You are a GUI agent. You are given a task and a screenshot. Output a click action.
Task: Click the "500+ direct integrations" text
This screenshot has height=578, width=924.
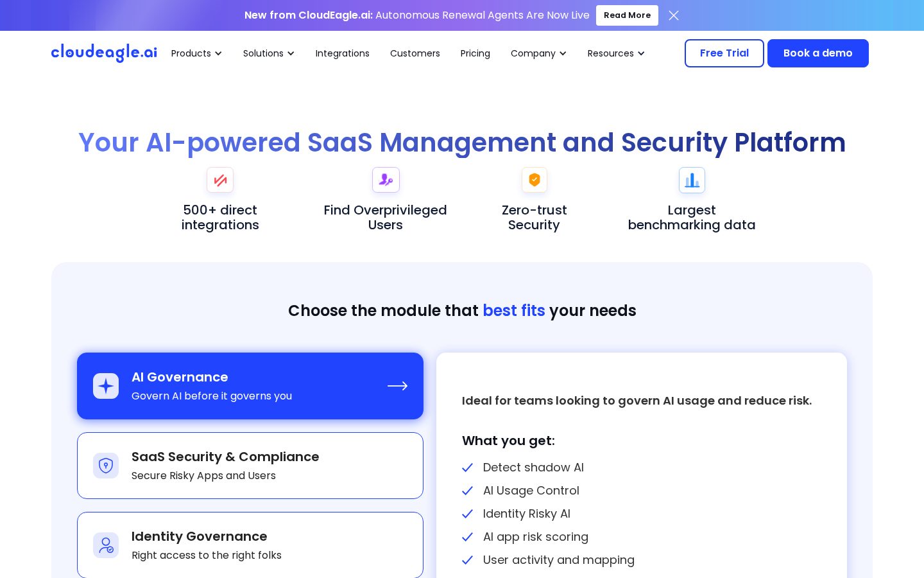click(x=220, y=218)
